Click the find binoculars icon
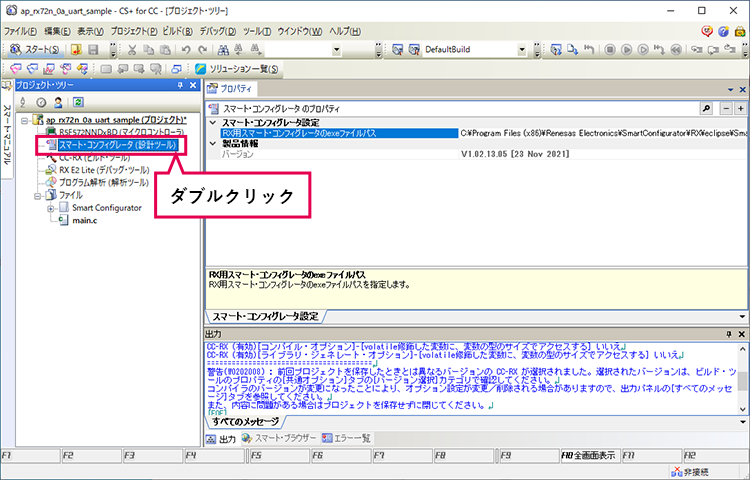Viewport: 750px width, 480px height. pos(223,49)
